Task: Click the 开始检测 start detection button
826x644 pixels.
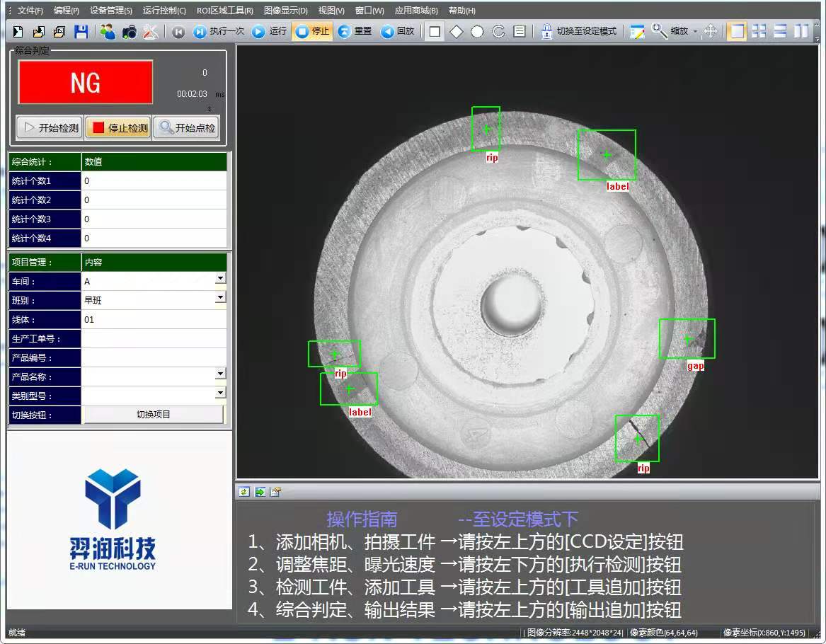Action: click(50, 128)
